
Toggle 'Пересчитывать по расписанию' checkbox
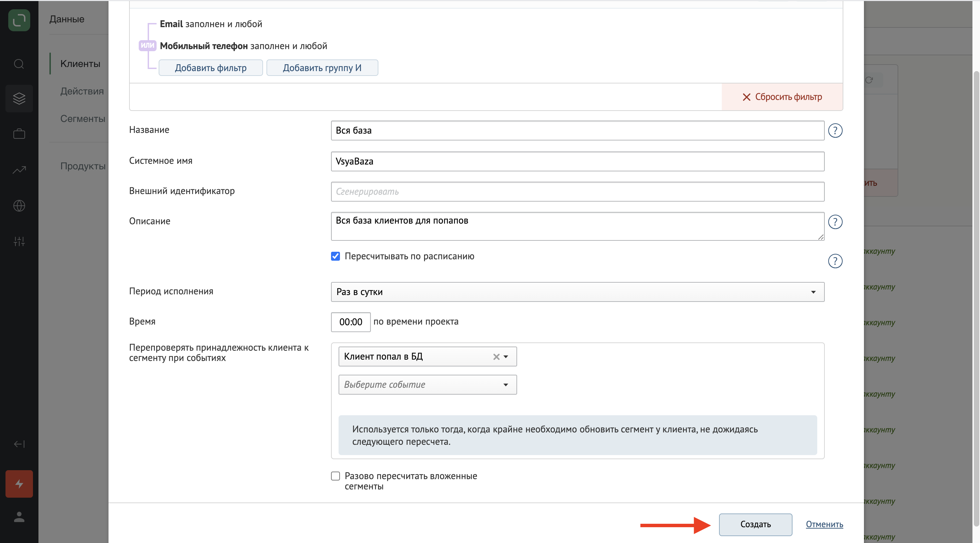[335, 256]
